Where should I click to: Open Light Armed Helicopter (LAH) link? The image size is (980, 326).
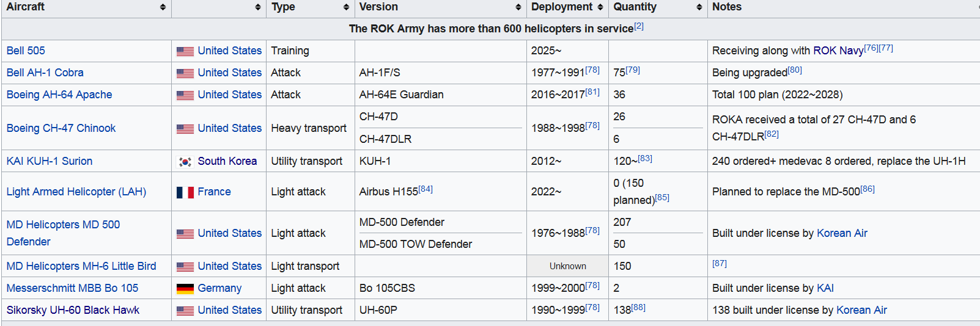pyautogui.click(x=76, y=192)
